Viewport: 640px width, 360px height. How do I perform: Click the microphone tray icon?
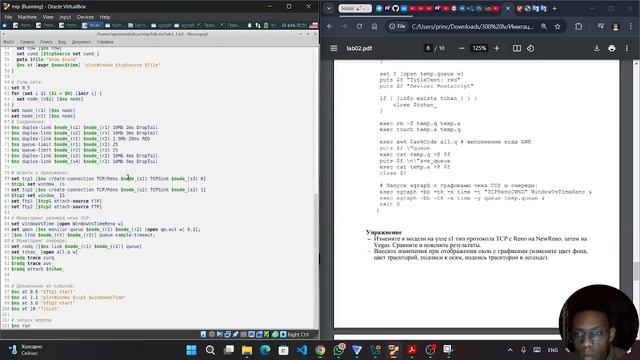coord(523,350)
